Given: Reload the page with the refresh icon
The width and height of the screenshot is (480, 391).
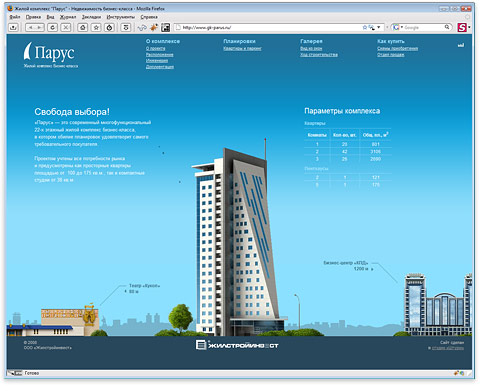Looking at the screenshot, I should 52,28.
